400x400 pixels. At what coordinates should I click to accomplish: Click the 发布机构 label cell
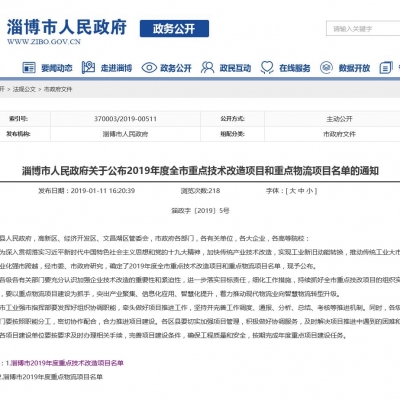[25, 134]
